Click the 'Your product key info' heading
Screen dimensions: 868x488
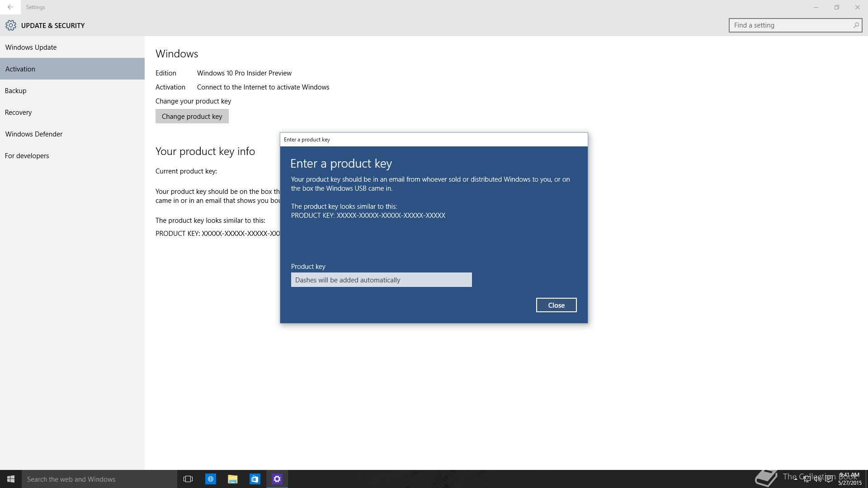pyautogui.click(x=205, y=151)
